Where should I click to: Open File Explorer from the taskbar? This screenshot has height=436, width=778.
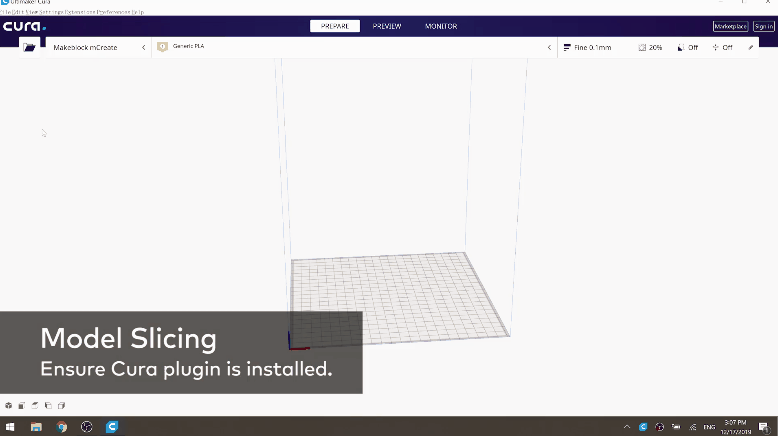tap(36, 427)
